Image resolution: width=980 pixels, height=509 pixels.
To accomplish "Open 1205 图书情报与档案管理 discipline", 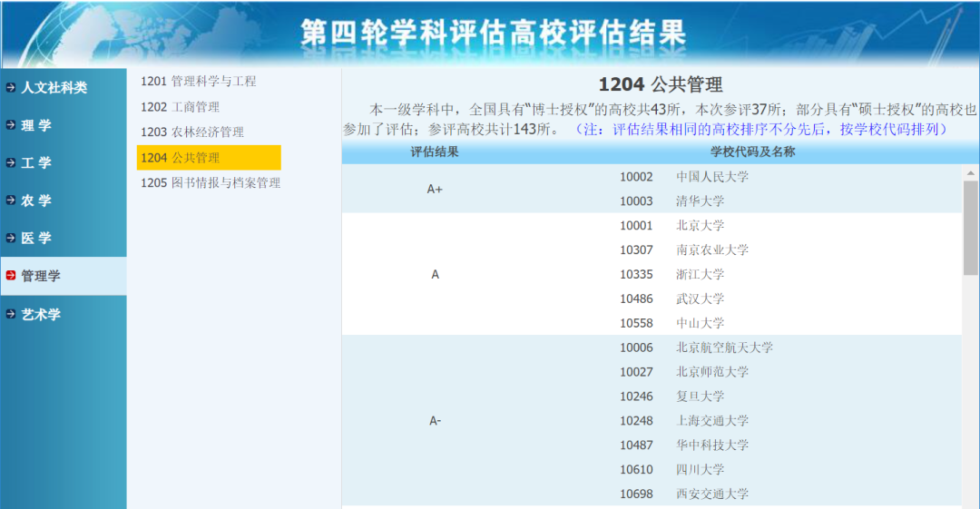I will 210,182.
